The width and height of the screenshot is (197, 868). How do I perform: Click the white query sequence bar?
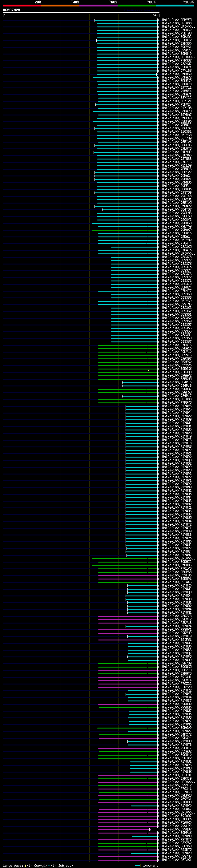click(x=81, y=12)
